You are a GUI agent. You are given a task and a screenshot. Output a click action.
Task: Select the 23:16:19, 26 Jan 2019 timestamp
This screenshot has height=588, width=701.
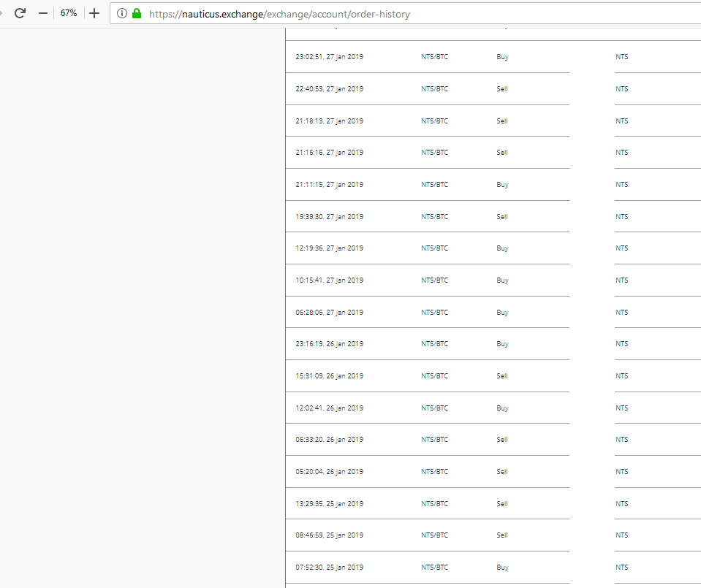tap(329, 343)
